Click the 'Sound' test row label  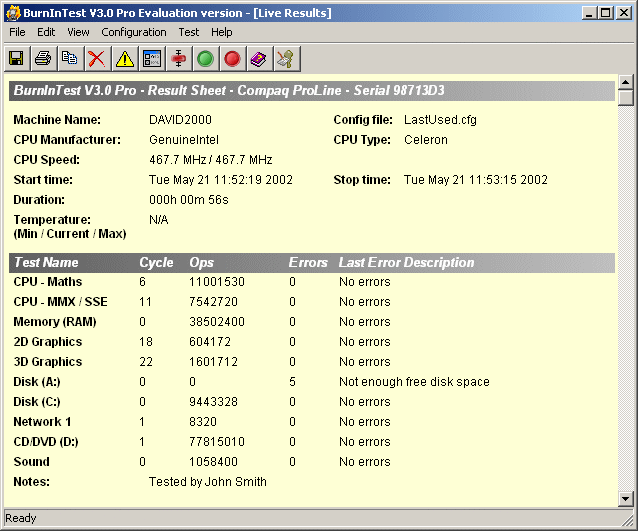coord(31,461)
